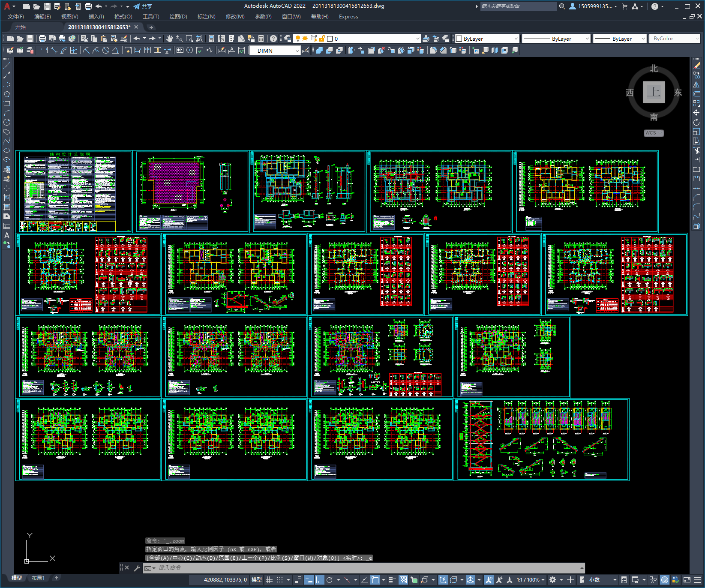
Task: Click the Zoom Window icon
Action: click(x=189, y=39)
